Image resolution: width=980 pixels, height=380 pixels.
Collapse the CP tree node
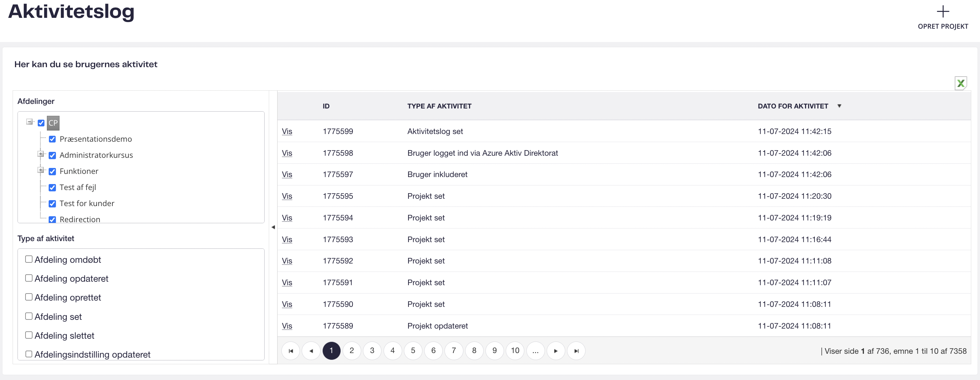(x=29, y=122)
